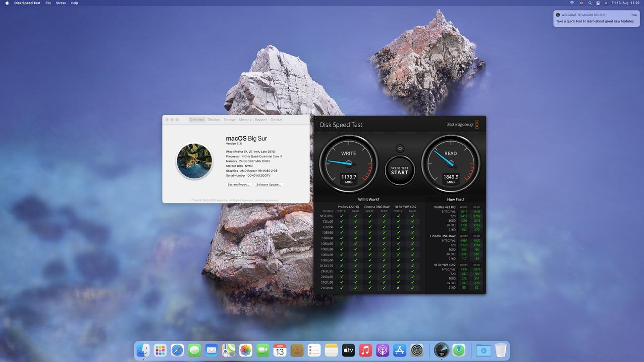Open the Downloads folder in the Dock

pyautogui.click(x=483, y=351)
